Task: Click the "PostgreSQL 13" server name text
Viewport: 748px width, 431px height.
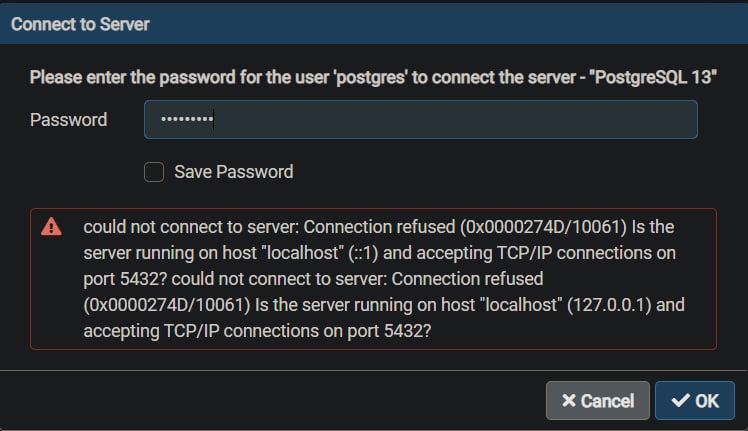Action: point(653,77)
